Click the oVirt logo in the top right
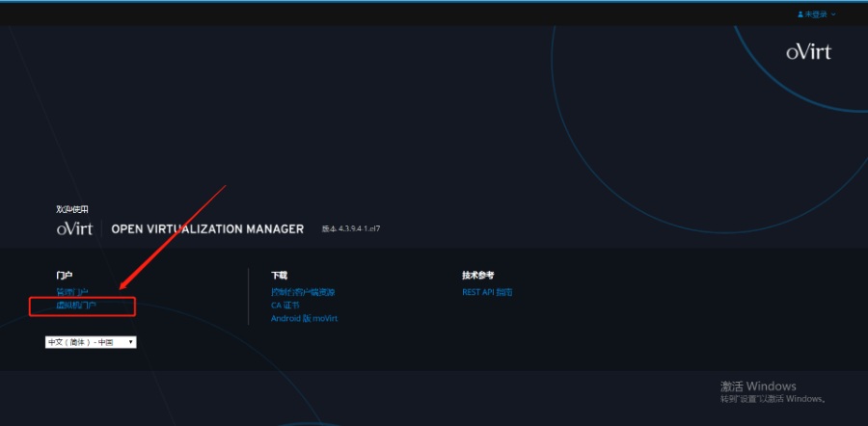 coord(809,52)
